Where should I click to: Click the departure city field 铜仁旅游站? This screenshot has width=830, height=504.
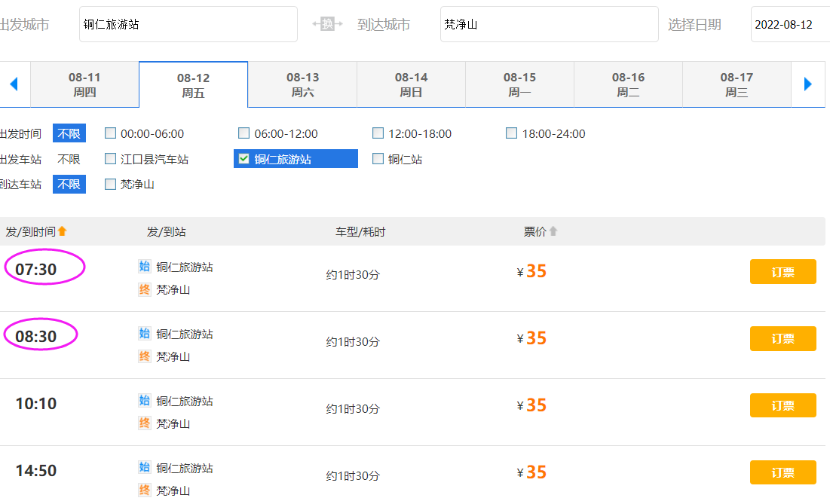coord(188,24)
